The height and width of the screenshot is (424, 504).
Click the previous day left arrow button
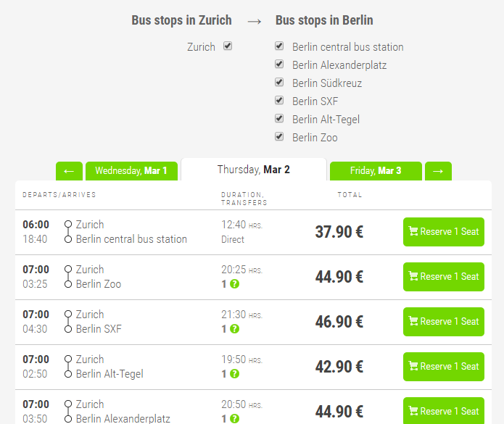point(69,171)
